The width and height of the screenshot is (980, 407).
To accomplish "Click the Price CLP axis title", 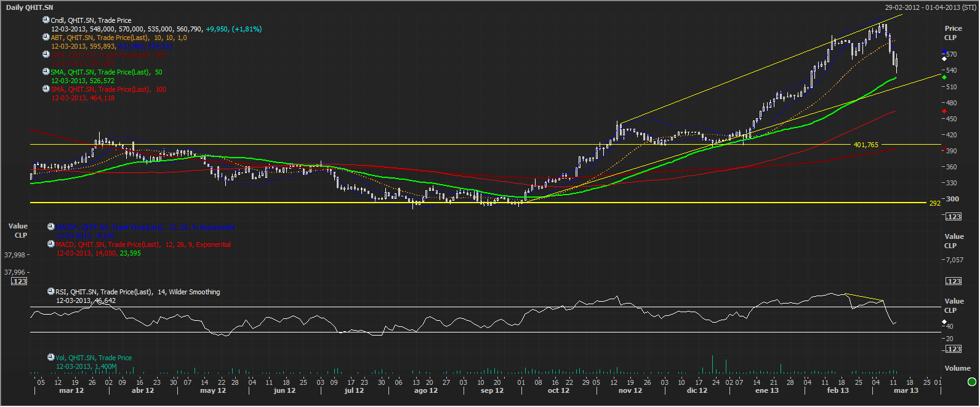I will 953,33.
